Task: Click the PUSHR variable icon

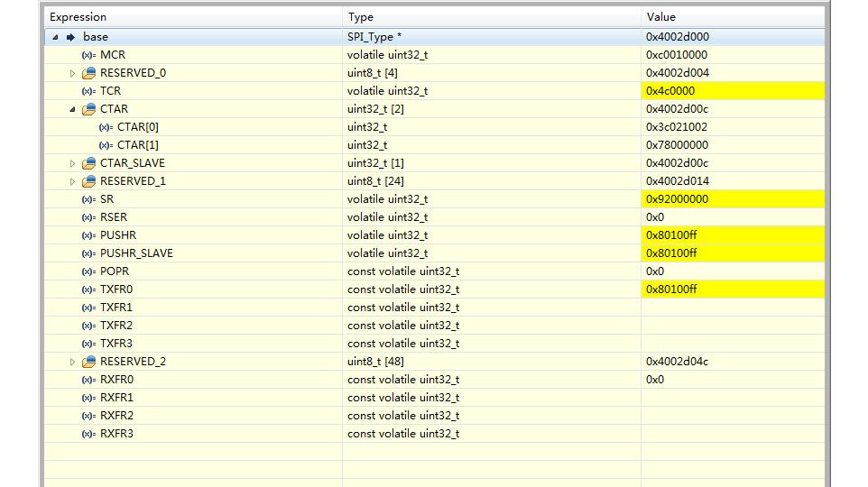Action: (88, 235)
